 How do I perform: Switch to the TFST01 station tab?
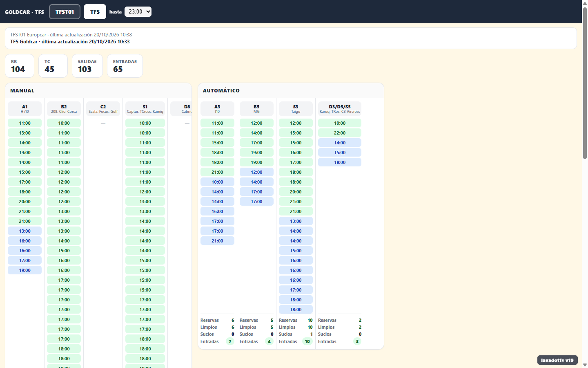pos(65,12)
